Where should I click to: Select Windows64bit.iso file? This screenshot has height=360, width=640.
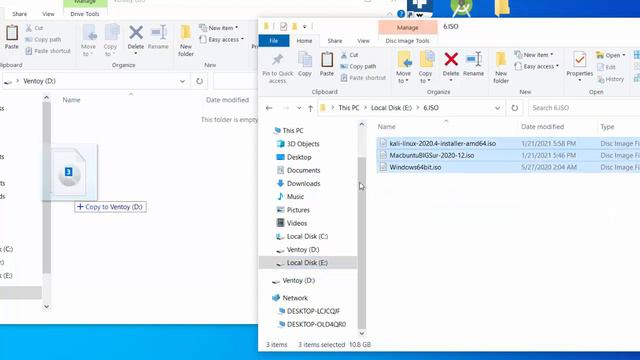click(x=415, y=167)
